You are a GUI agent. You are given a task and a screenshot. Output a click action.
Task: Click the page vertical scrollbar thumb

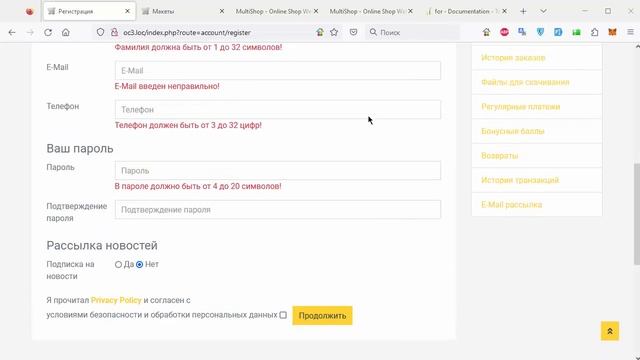(637, 214)
